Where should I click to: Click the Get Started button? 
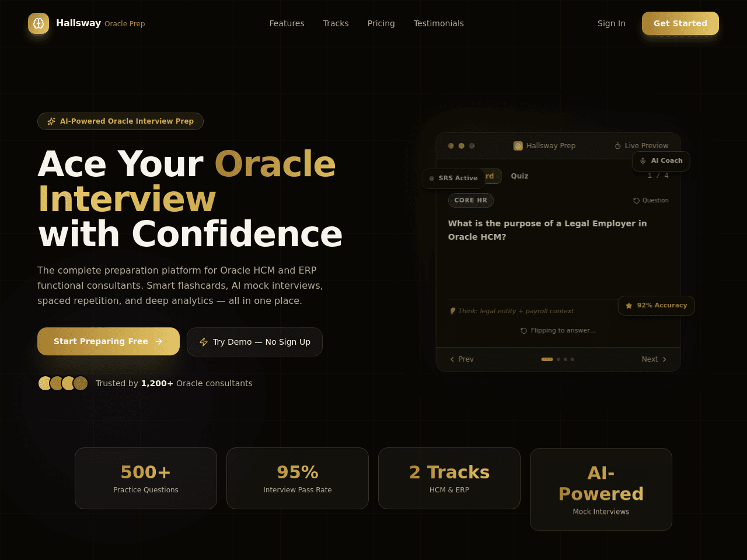click(680, 23)
